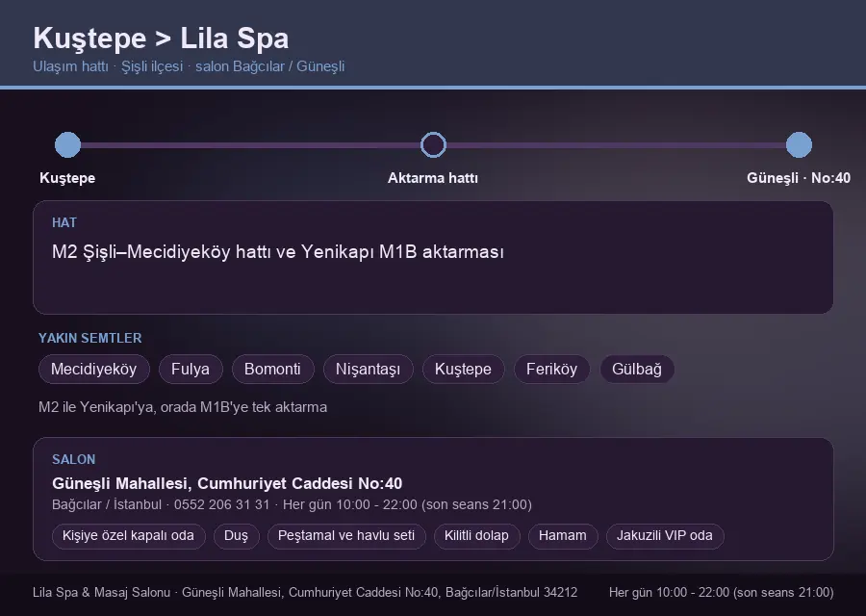
Task: Click the Kuştepe > Lila Spa heading
Action: (161, 38)
